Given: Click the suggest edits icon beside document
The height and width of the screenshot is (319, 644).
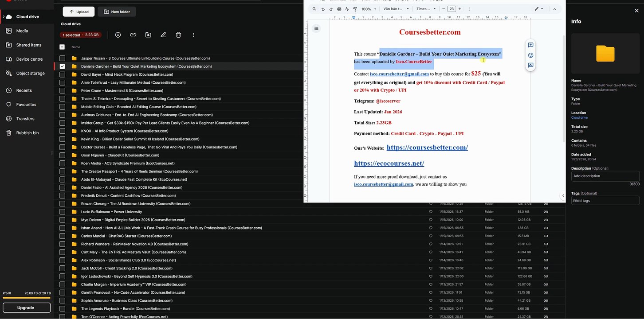Looking at the screenshot, I should (530, 66).
